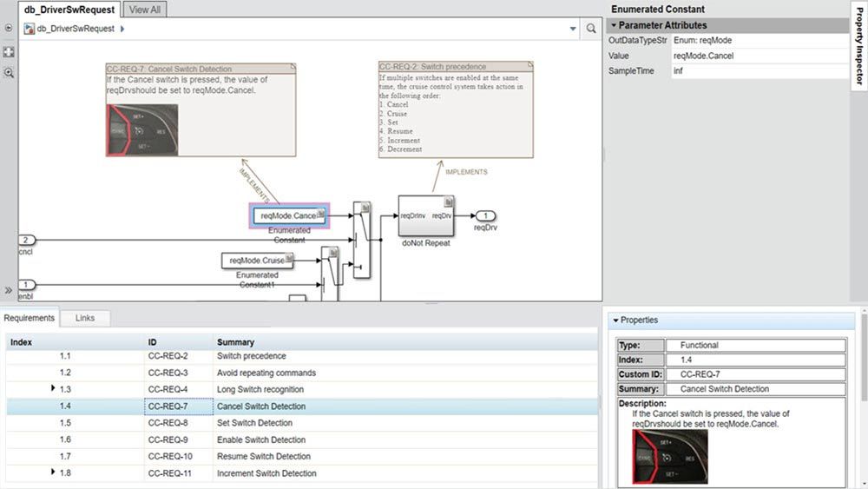The image size is (868, 489).
Task: Open the breadcrumb bar dropdown arrow
Action: [573, 29]
